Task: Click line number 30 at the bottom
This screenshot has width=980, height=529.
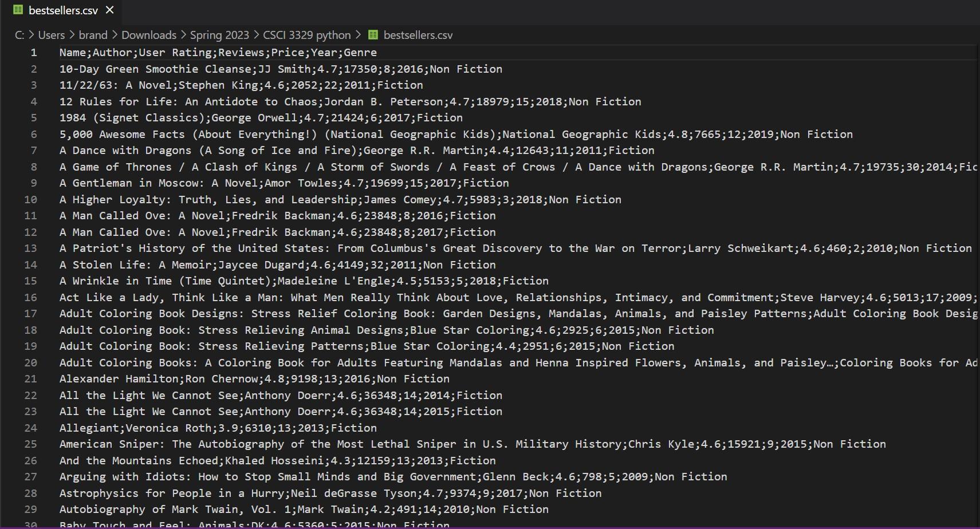Action: click(30, 524)
